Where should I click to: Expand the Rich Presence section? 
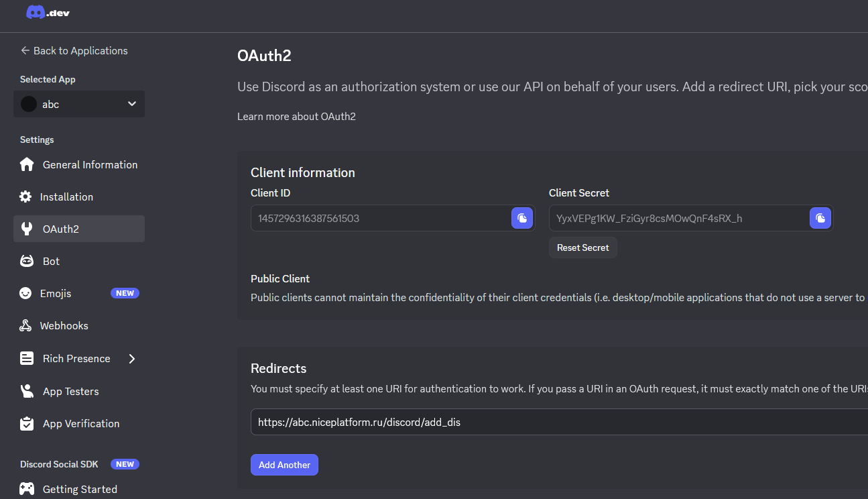(x=132, y=358)
